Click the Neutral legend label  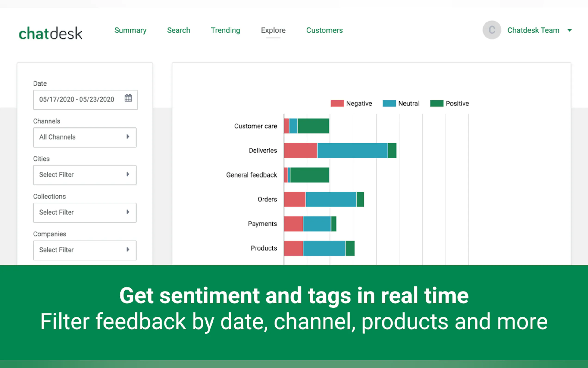(409, 103)
